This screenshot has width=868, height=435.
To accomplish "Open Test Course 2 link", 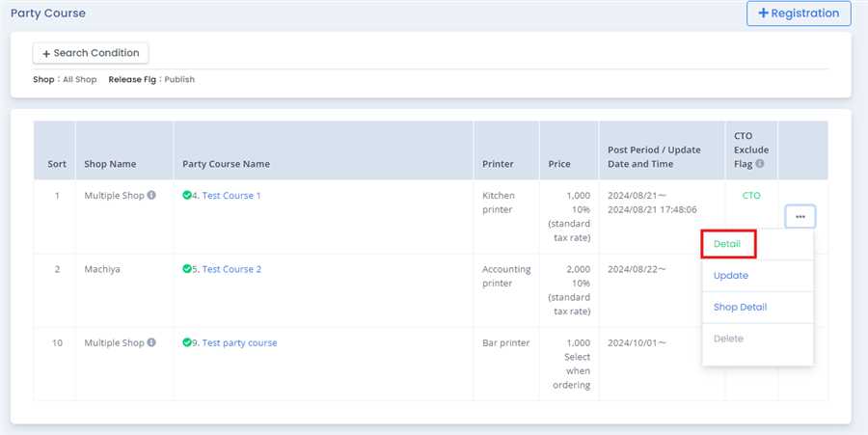I will (x=231, y=269).
